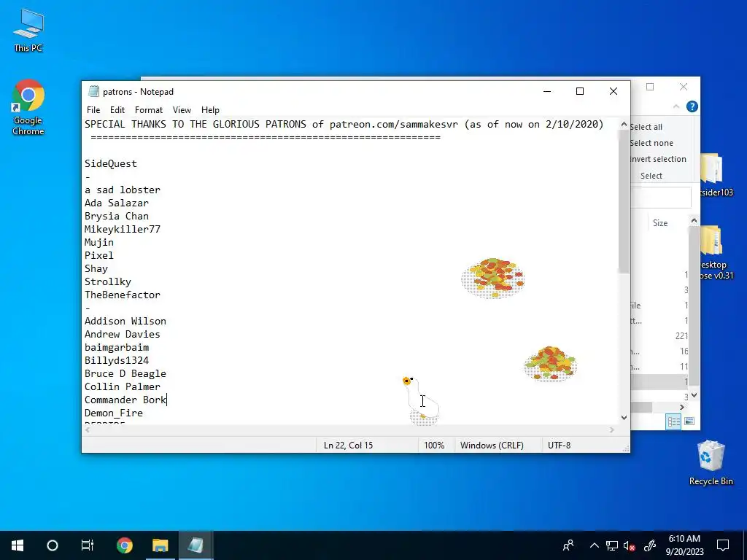Open Explorer help question mark icon

(x=692, y=106)
